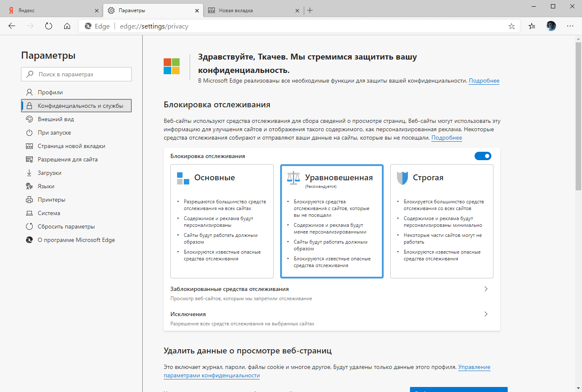This screenshot has width=582, height=392.
Task: Open Внешний вид settings section
Action: (x=76, y=119)
